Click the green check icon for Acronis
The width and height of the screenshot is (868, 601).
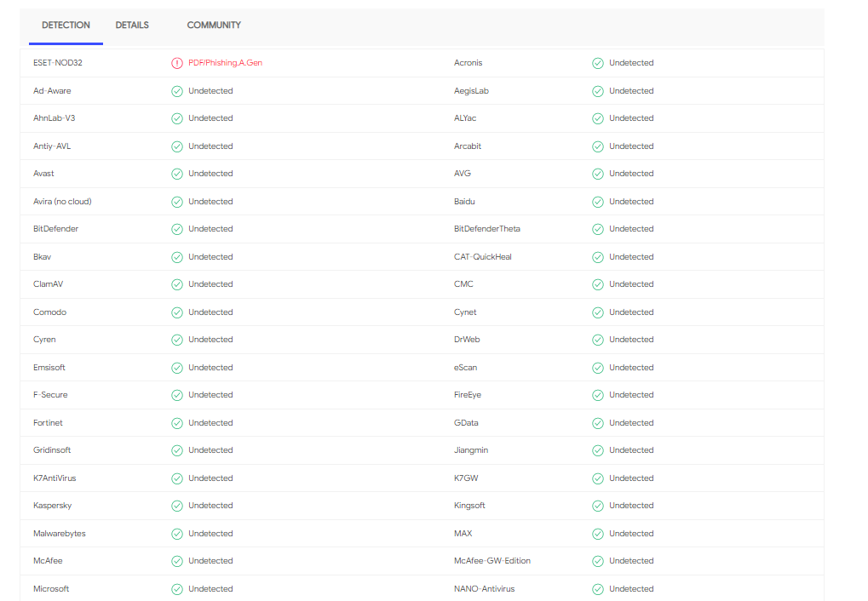[597, 63]
